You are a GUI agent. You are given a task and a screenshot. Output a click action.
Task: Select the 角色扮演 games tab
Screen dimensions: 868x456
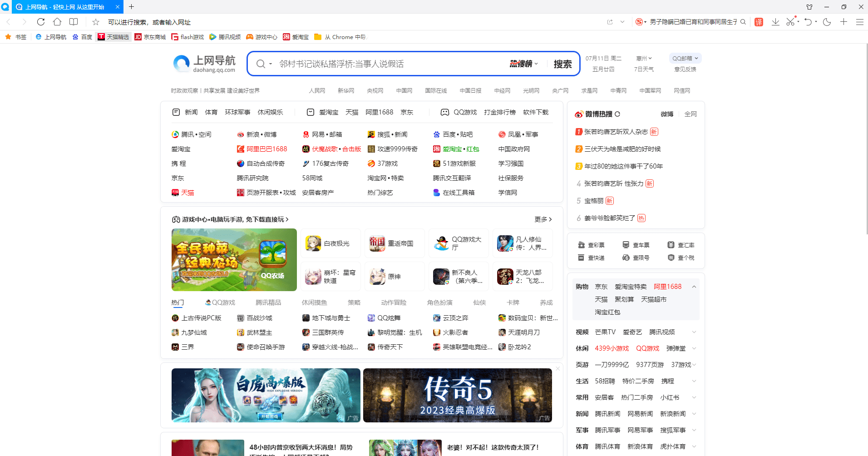(440, 302)
